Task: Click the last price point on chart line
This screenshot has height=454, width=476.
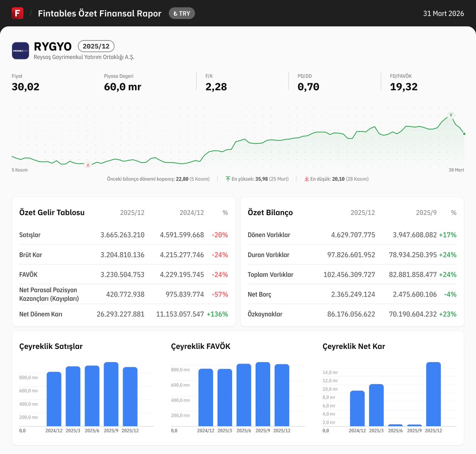Action: click(464, 134)
